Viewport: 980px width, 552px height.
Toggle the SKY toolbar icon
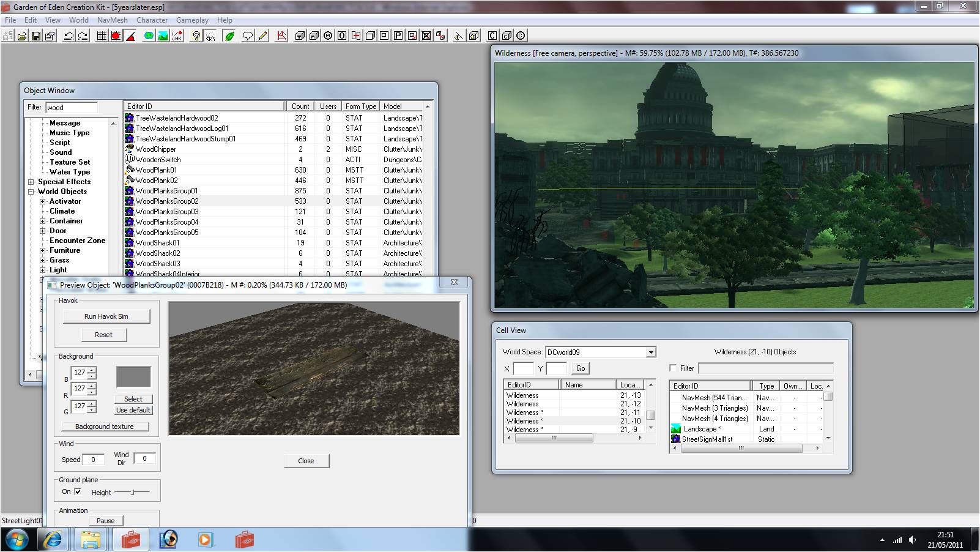point(210,36)
